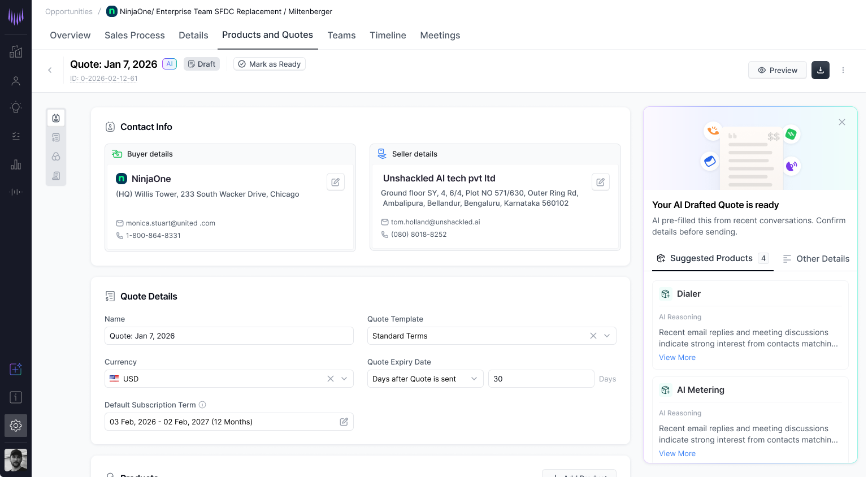Click the Preview button

(x=778, y=70)
